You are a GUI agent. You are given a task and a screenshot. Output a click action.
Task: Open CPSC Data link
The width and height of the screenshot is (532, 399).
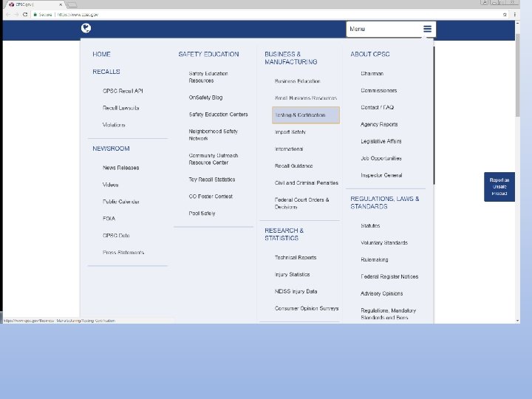coord(116,236)
